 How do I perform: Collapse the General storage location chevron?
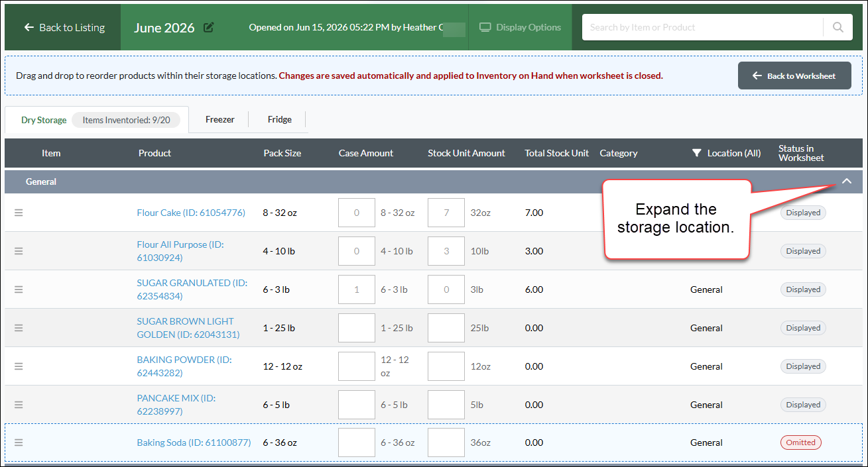point(847,182)
